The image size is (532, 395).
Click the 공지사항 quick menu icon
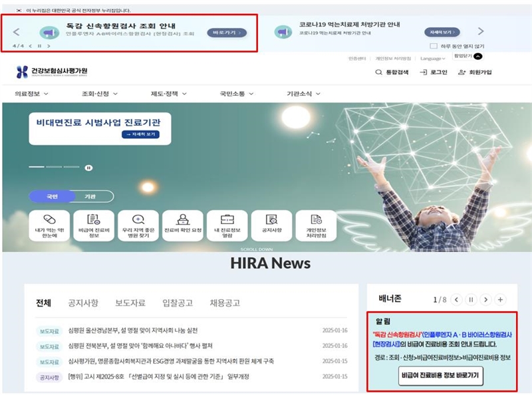tap(271, 220)
